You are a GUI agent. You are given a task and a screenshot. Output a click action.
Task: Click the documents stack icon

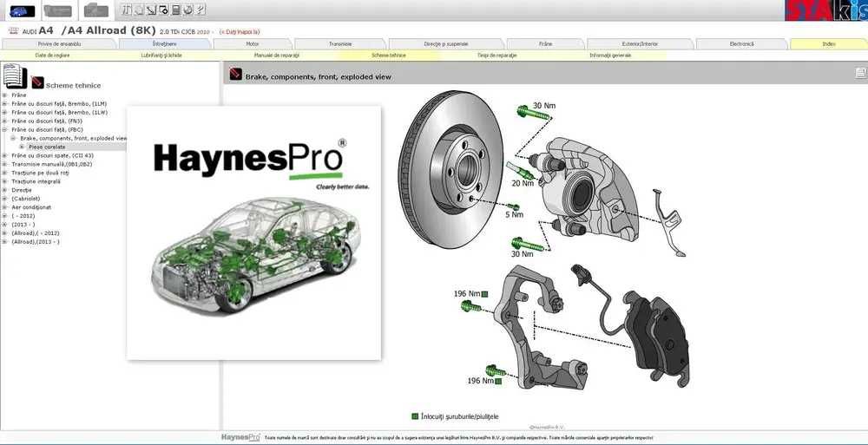(x=15, y=75)
